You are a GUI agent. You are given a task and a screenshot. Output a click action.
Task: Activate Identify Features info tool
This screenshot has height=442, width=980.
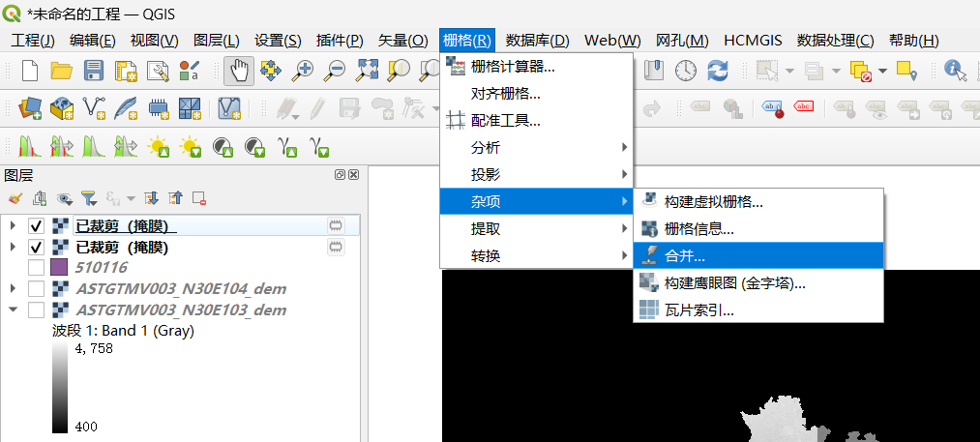click(955, 71)
